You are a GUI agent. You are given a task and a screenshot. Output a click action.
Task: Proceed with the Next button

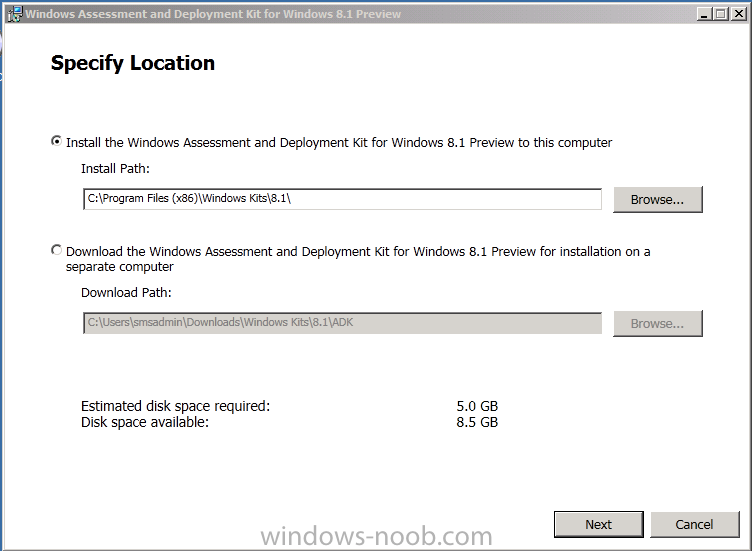(599, 525)
